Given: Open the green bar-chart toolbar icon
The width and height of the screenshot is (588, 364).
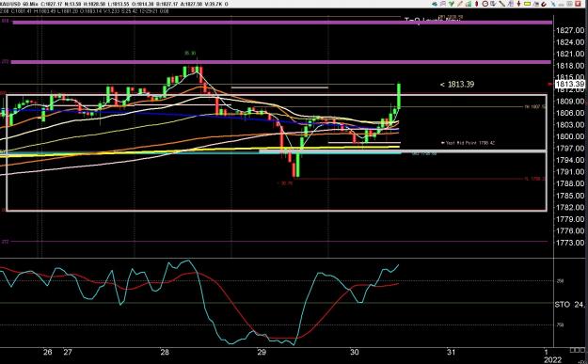Looking at the screenshot, I should pyautogui.click(x=469, y=4).
